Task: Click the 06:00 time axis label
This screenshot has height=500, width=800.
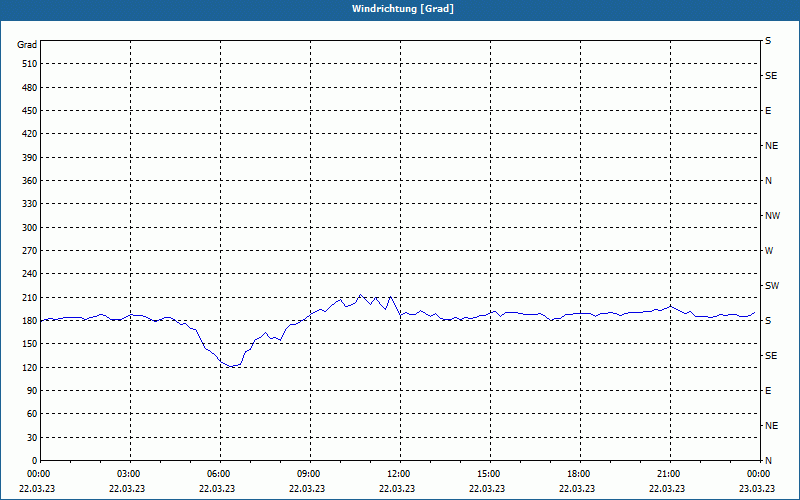Action: tap(220, 474)
